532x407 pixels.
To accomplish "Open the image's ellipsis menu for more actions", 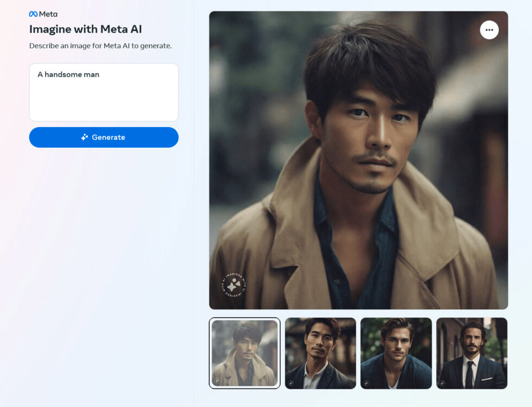I will pyautogui.click(x=489, y=30).
